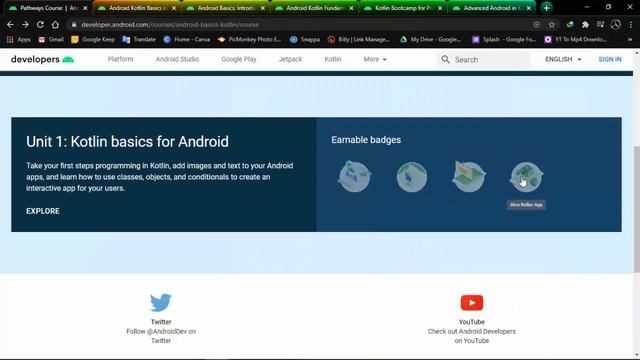The width and height of the screenshot is (640, 360).
Task: Click the site info lock icon
Action: pos(74,24)
